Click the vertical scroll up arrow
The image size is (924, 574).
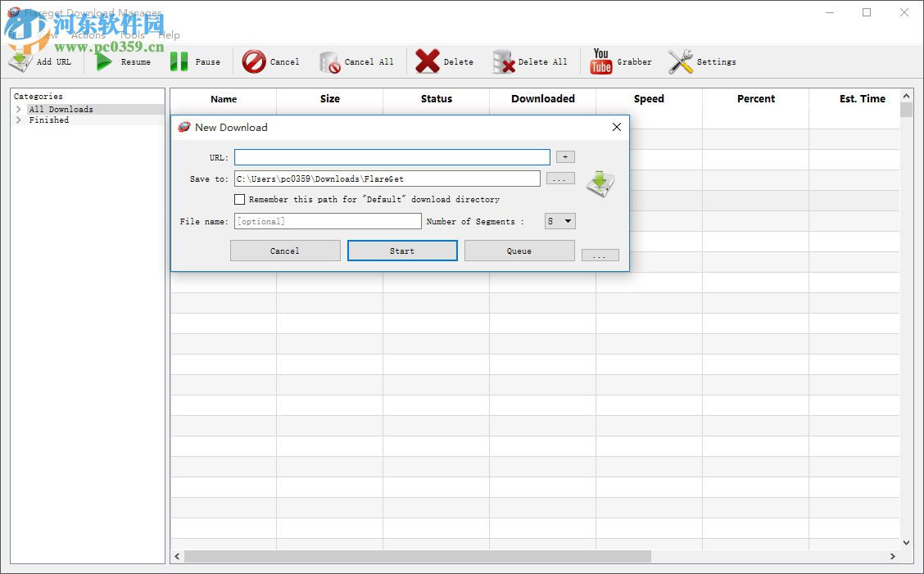click(x=906, y=96)
